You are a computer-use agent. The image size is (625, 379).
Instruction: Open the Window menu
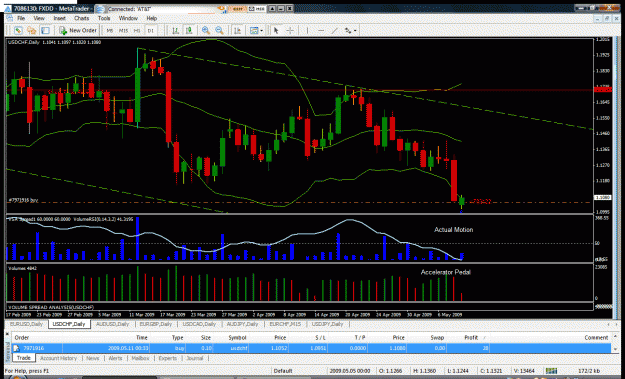tap(128, 18)
